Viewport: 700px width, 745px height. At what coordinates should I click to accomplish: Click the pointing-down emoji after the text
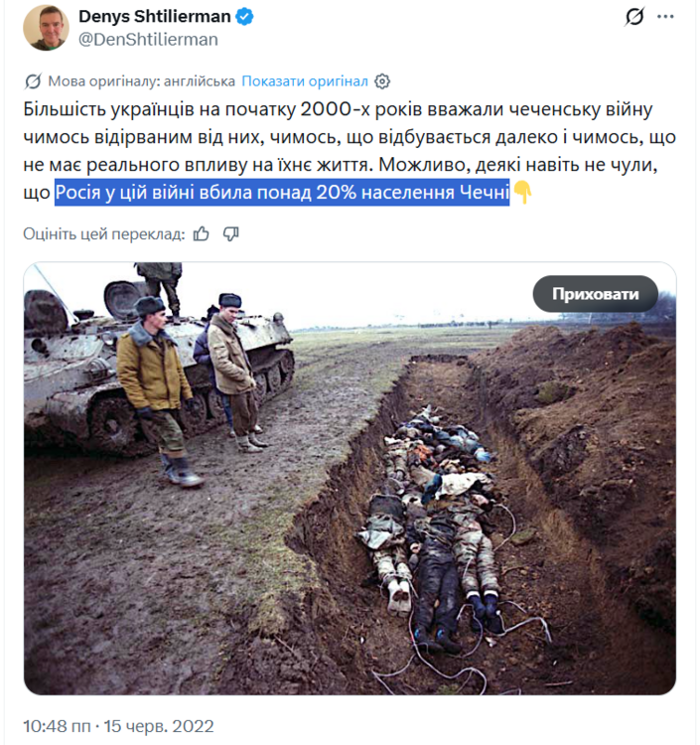tap(522, 192)
